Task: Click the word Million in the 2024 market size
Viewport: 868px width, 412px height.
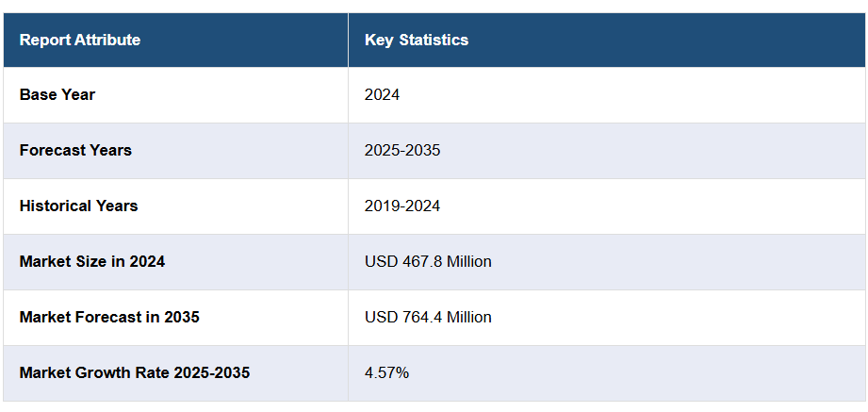Action: pos(467,261)
